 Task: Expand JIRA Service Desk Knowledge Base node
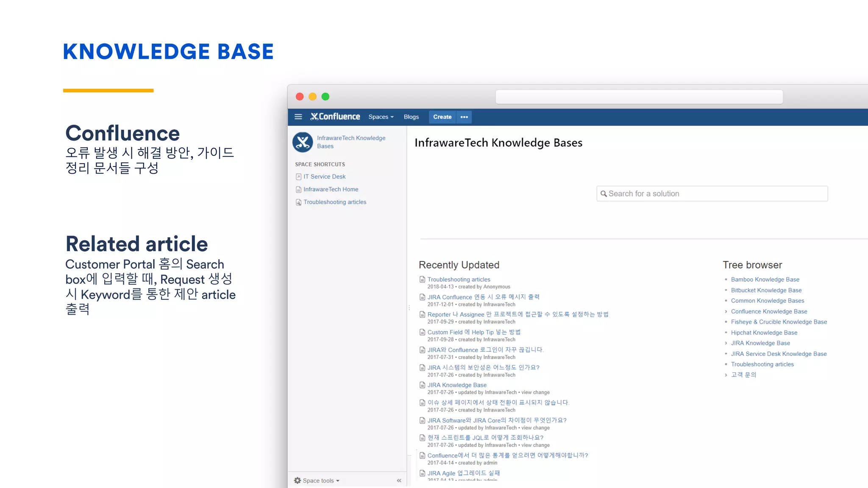726,354
